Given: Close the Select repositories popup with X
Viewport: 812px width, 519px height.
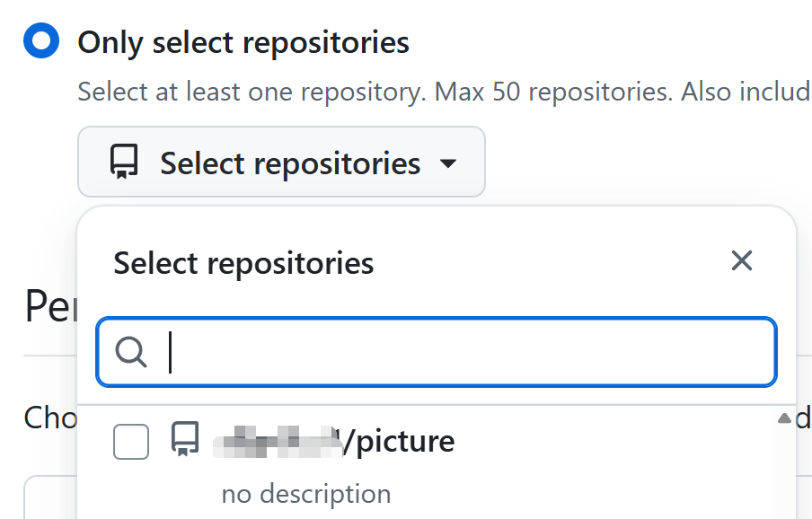Looking at the screenshot, I should tap(741, 261).
